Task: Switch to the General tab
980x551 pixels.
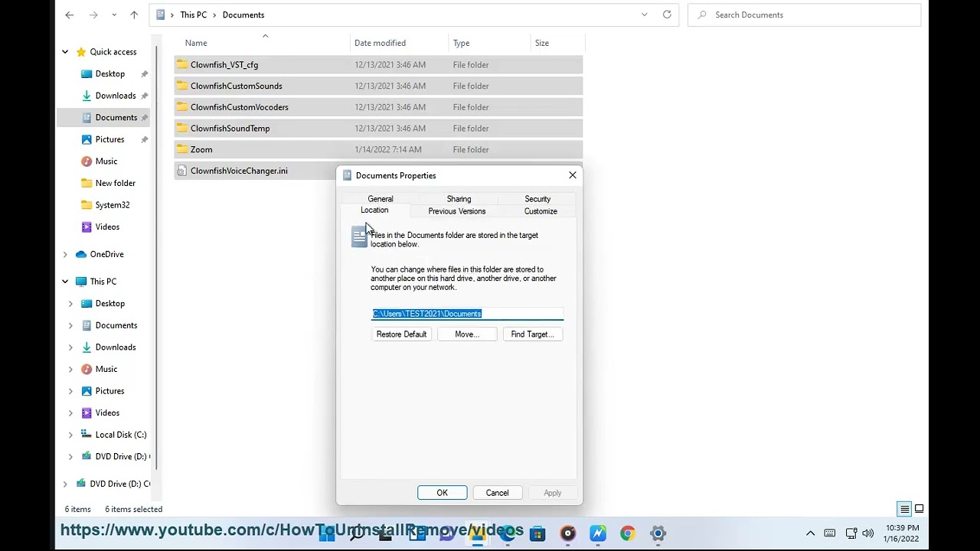Action: [x=381, y=199]
